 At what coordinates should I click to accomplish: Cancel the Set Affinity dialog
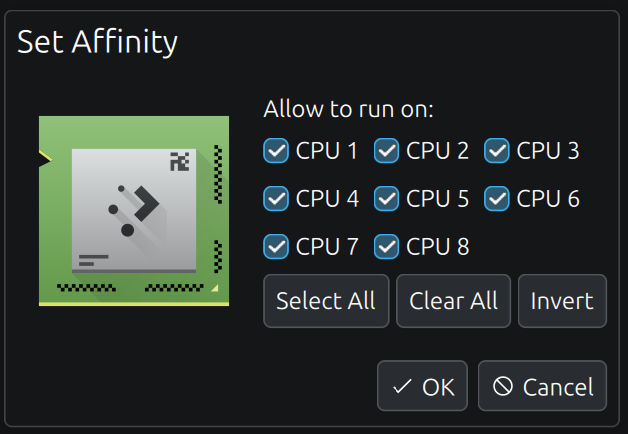(542, 386)
